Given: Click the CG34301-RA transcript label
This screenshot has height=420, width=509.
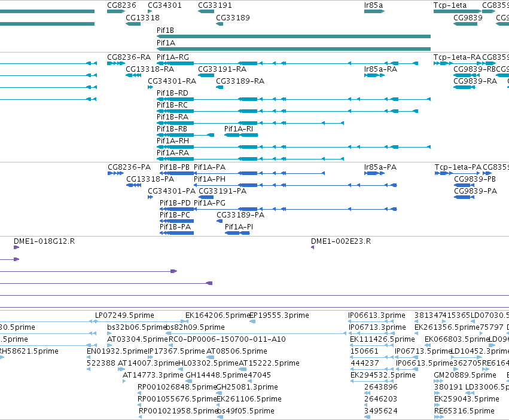Looking at the screenshot, I should [172, 81].
